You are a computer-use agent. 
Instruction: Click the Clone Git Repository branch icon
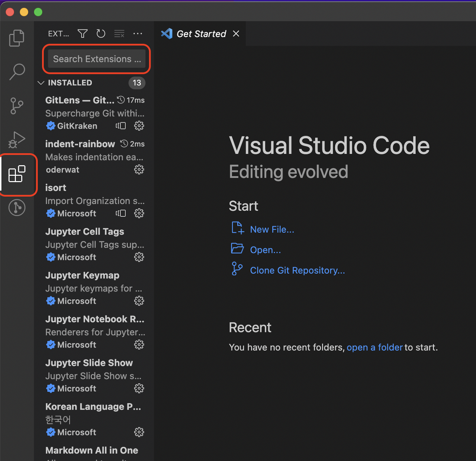237,268
